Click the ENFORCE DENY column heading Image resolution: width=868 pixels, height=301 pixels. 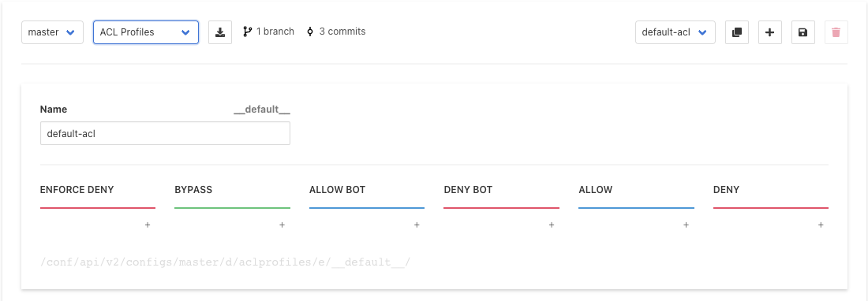point(77,190)
